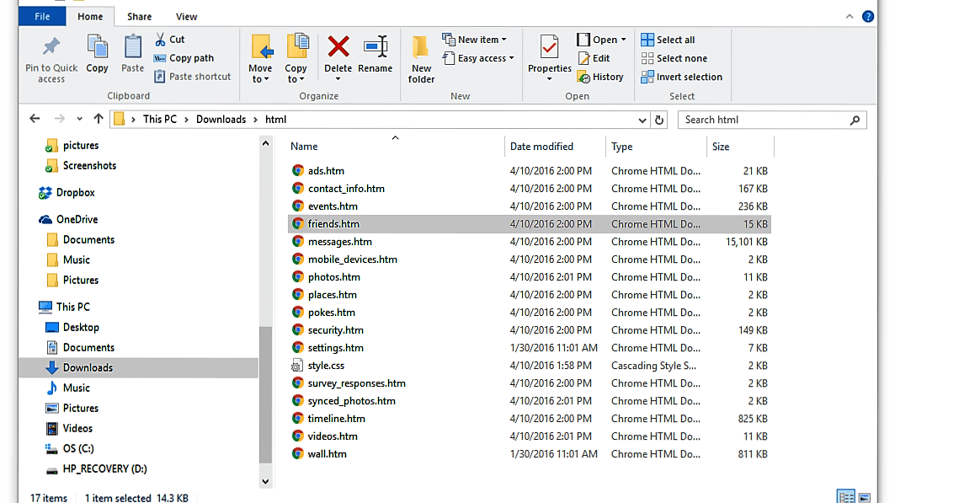
Task: Switch to details view toggle
Action: point(845,497)
